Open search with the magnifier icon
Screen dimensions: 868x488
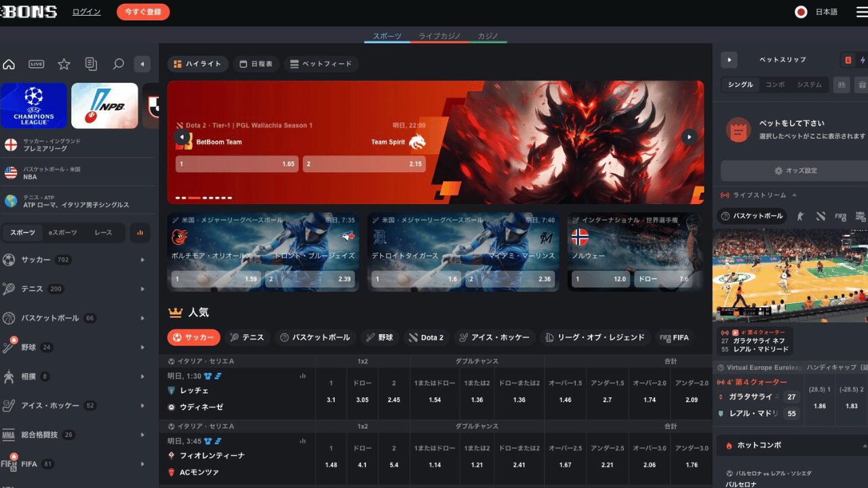(118, 64)
